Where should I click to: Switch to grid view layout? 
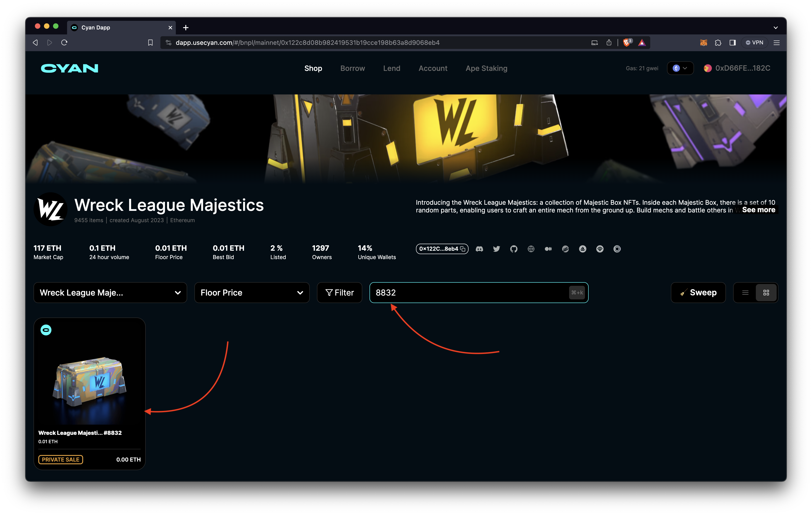(766, 293)
